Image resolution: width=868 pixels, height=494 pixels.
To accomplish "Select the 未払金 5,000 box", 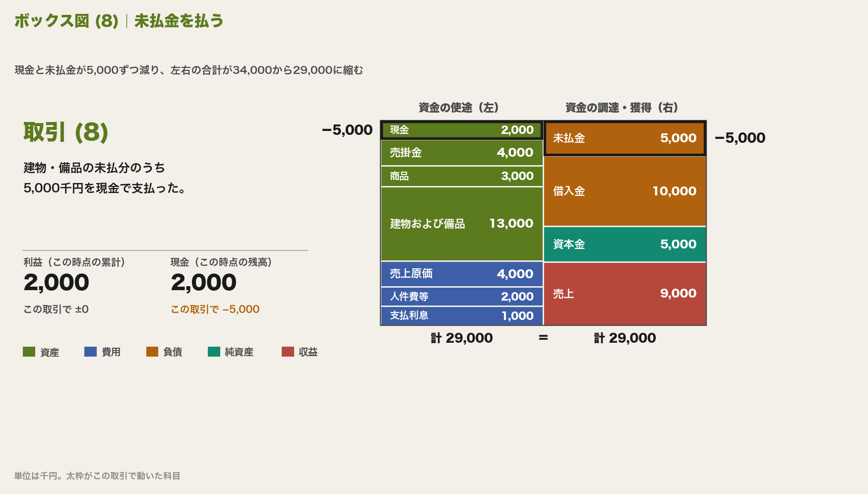I will point(625,138).
